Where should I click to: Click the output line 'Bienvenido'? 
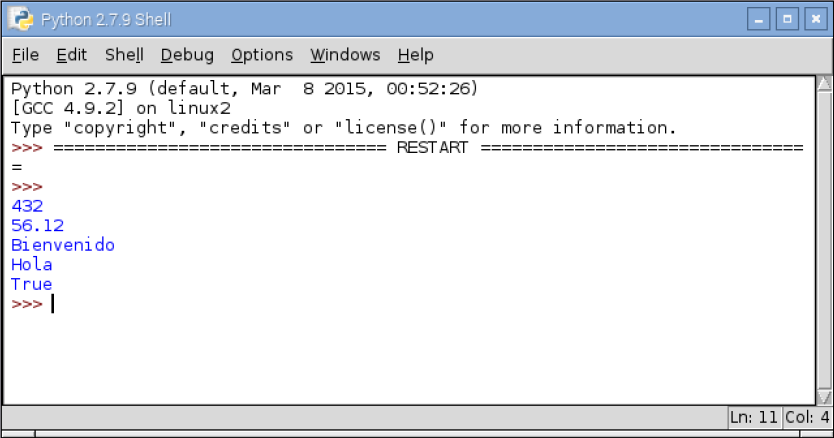(63, 245)
